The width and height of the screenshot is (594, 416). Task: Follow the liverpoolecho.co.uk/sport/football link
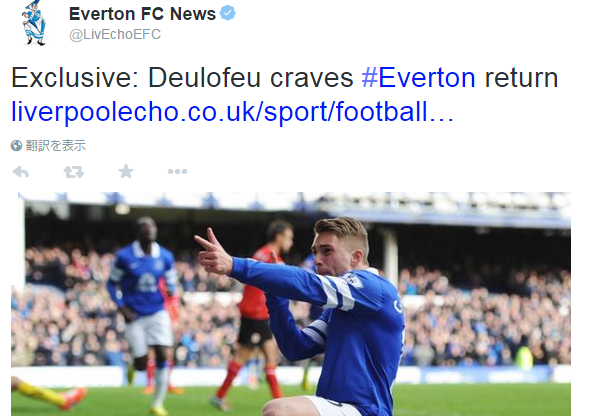click(232, 112)
